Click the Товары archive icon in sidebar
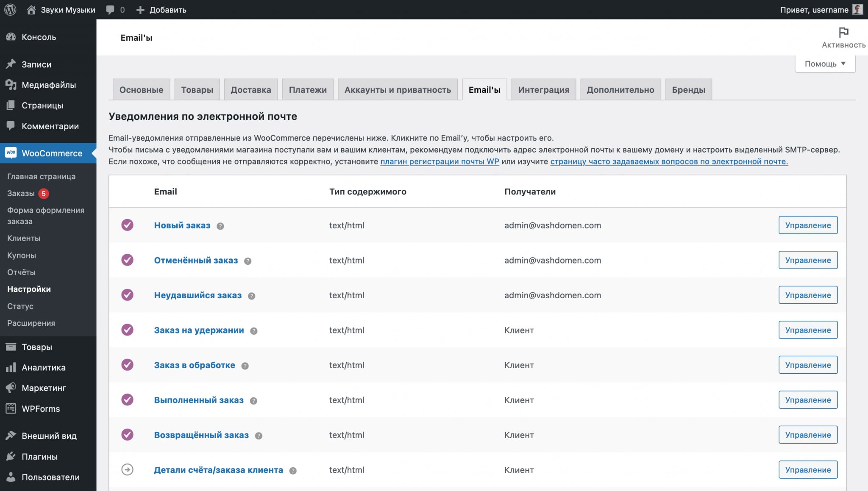The width and height of the screenshot is (868, 491). [x=11, y=347]
